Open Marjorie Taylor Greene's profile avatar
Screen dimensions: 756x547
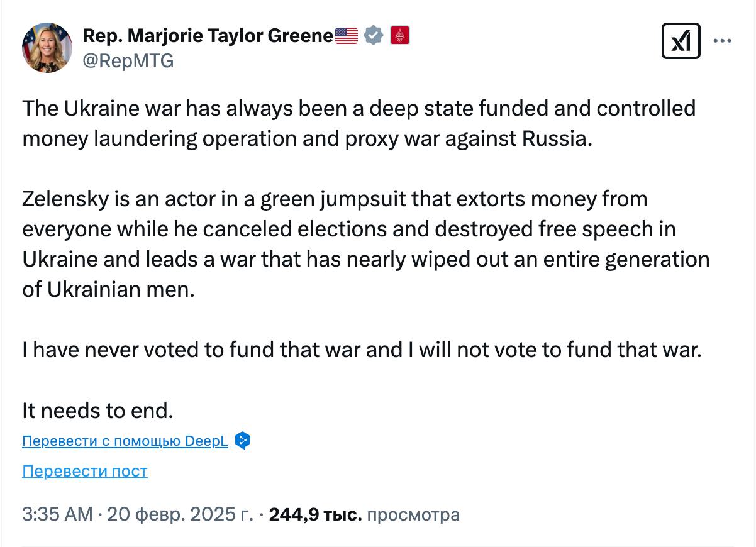pos(47,48)
